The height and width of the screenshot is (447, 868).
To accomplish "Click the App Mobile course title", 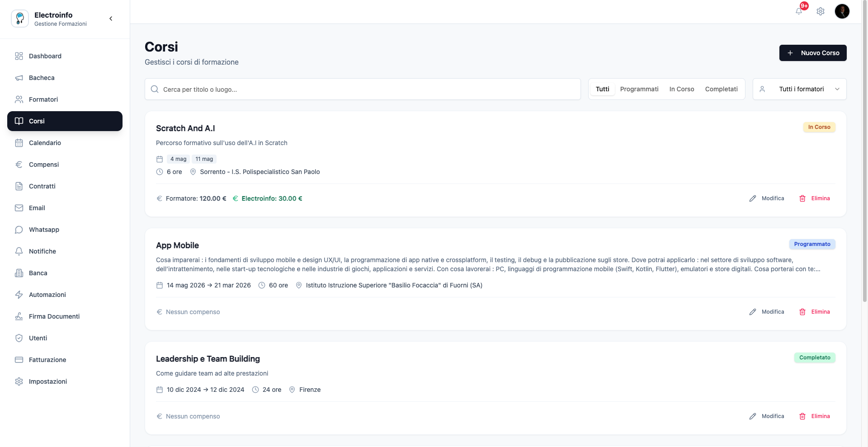I will point(177,245).
